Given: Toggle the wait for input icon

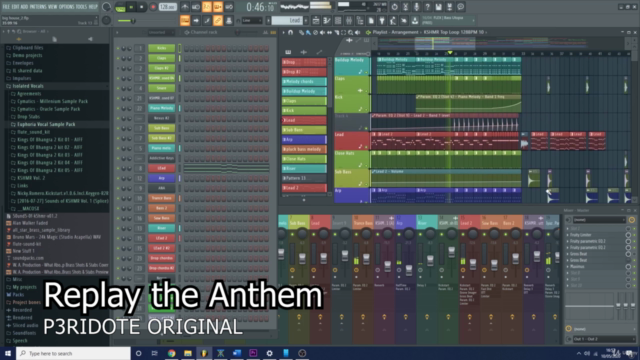Looking at the screenshot, I should click(196, 7).
